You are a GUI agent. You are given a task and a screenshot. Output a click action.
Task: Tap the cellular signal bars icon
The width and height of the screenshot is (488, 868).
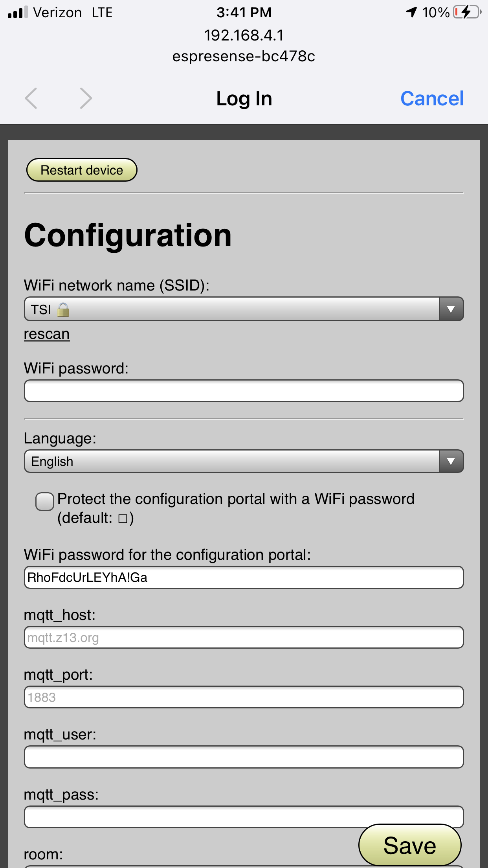pos(18,12)
